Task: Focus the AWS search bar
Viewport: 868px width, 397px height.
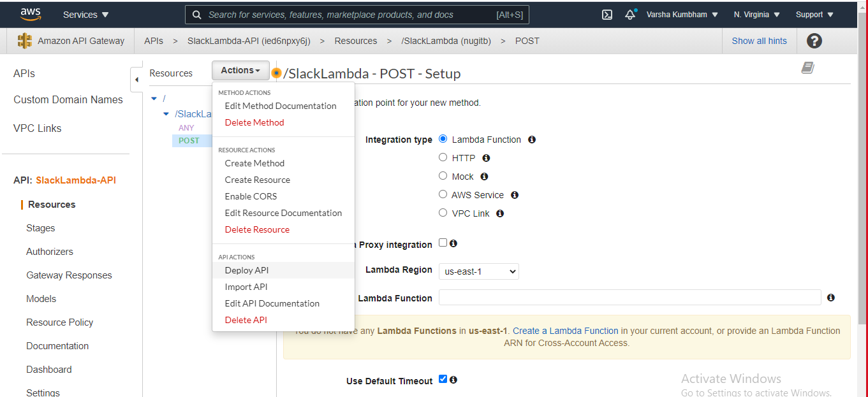Action: coord(357,14)
